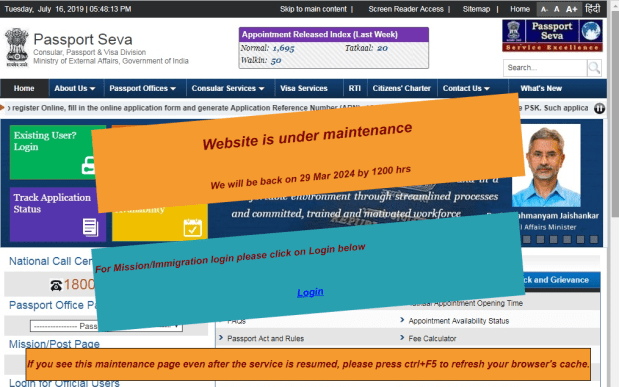The image size is (619, 387).
Task: Increase font size with A+
Action: tap(571, 9)
